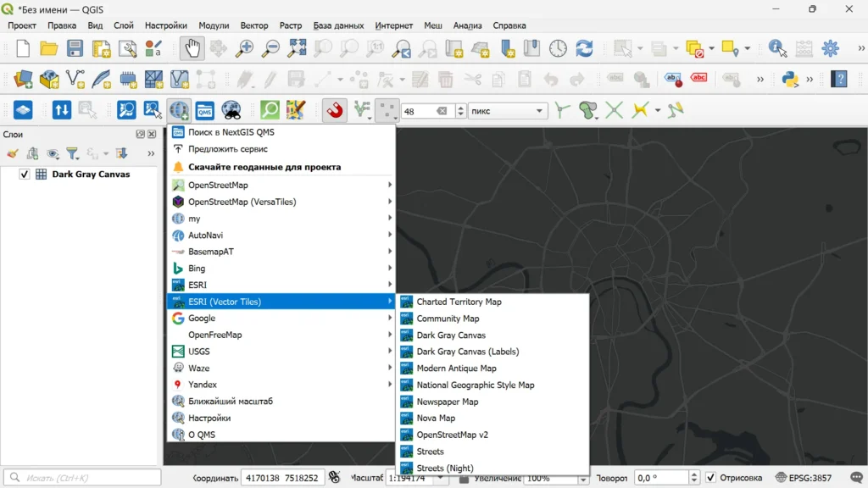Screen dimensions: 868x488
Task: Expand the ESRI submenu
Action: click(x=281, y=285)
